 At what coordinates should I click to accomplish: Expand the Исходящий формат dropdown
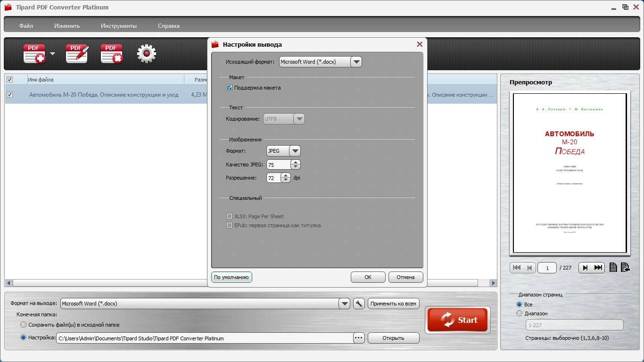pyautogui.click(x=356, y=62)
